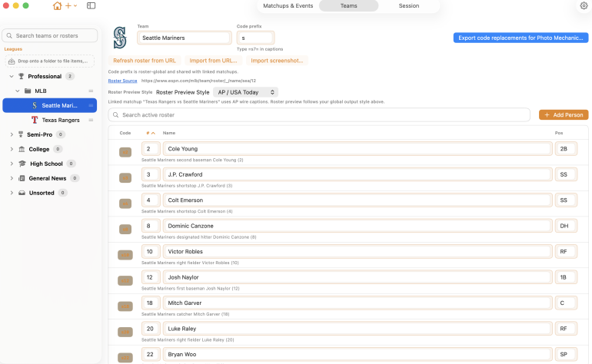Expand the Semi-Pro group

pyautogui.click(x=12, y=134)
